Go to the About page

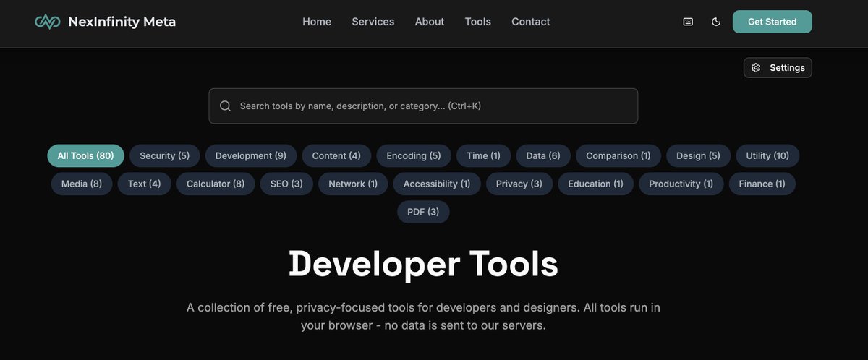(430, 22)
